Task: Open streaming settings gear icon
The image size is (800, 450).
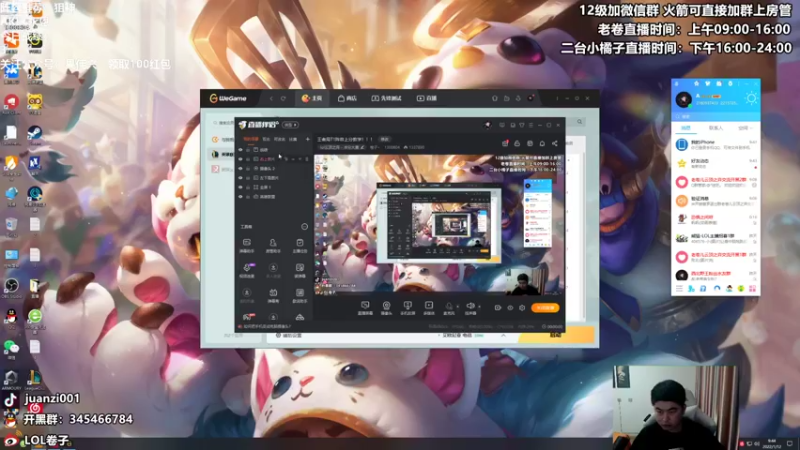Action: (522, 308)
